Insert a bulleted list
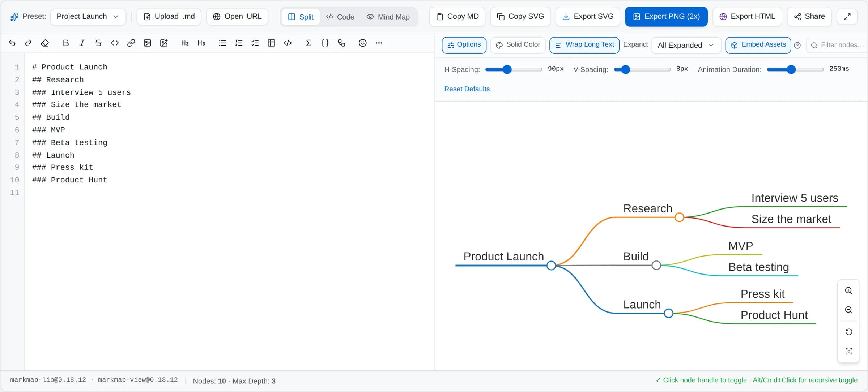Viewport: 868px width, 392px height. [222, 43]
